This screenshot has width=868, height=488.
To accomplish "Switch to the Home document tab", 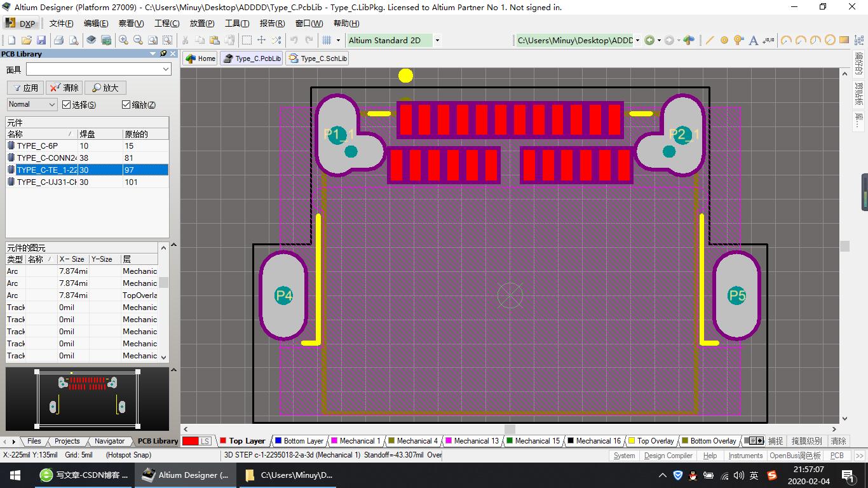I will pos(200,58).
